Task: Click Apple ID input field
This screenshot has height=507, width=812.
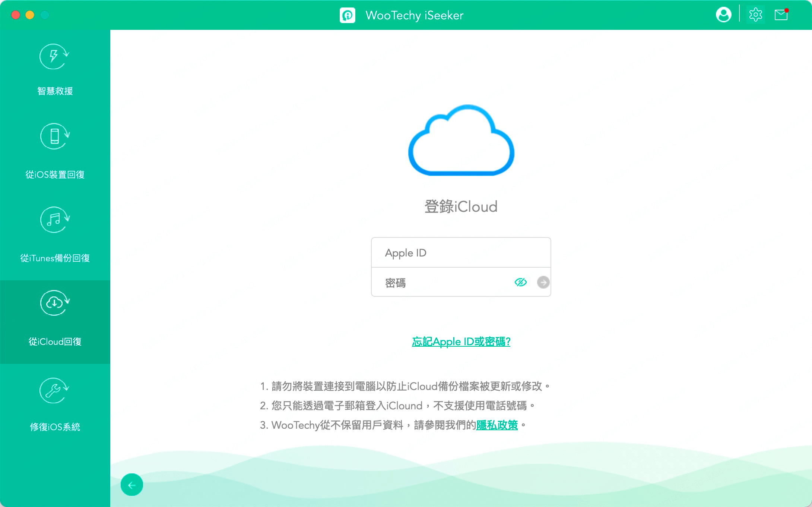Action: 461,252
